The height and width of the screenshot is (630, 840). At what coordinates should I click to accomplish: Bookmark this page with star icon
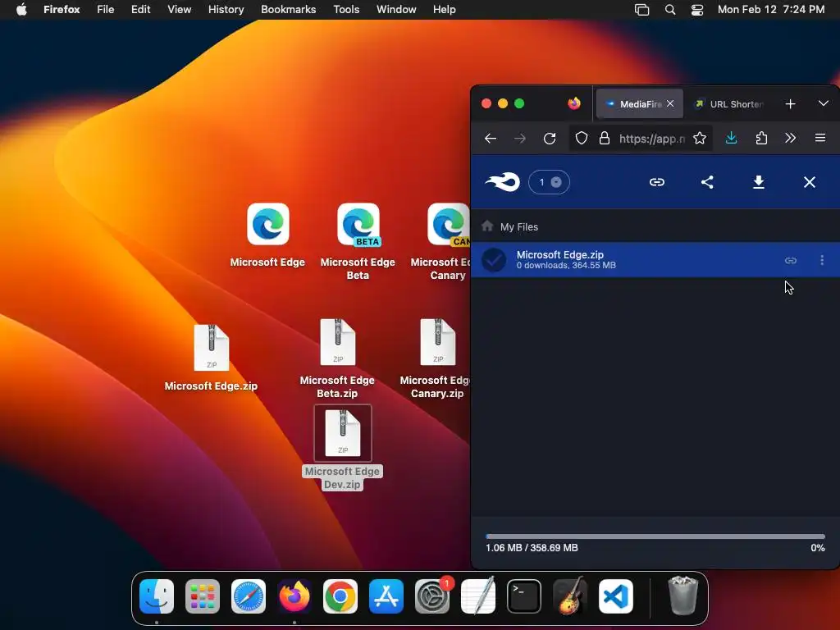point(700,138)
